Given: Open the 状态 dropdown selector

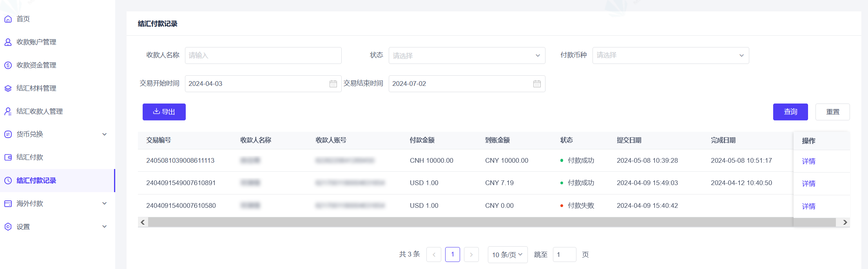Looking at the screenshot, I should click(x=466, y=56).
